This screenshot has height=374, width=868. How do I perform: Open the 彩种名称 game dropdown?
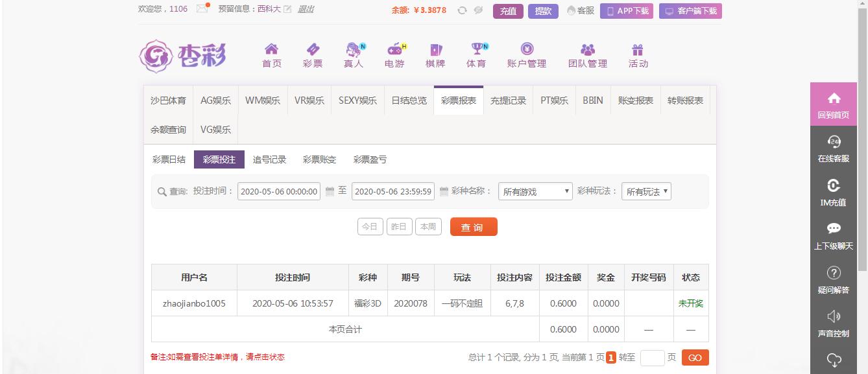click(535, 191)
